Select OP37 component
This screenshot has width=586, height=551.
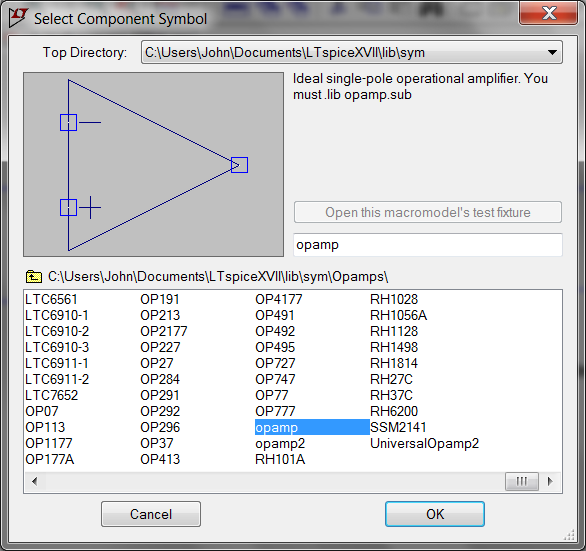pyautogui.click(x=157, y=443)
